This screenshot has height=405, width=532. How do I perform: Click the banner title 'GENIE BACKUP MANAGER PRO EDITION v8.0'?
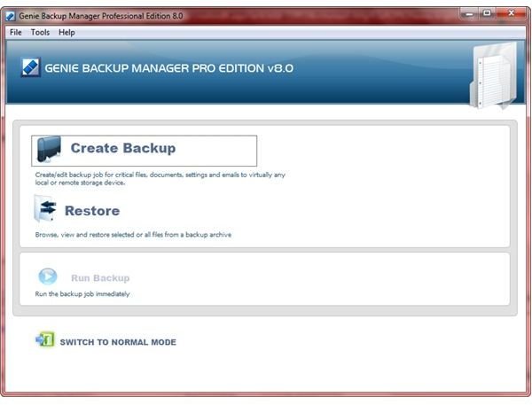tap(169, 68)
